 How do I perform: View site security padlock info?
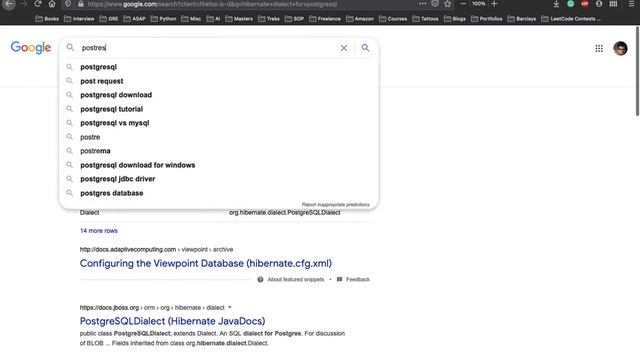click(x=81, y=4)
